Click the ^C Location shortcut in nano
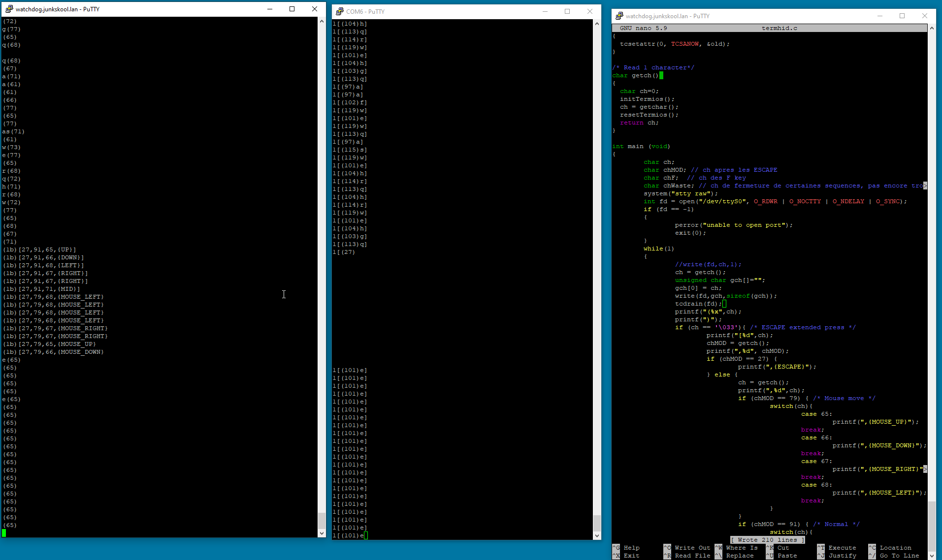Screen dimensions: 942x560 890,548
